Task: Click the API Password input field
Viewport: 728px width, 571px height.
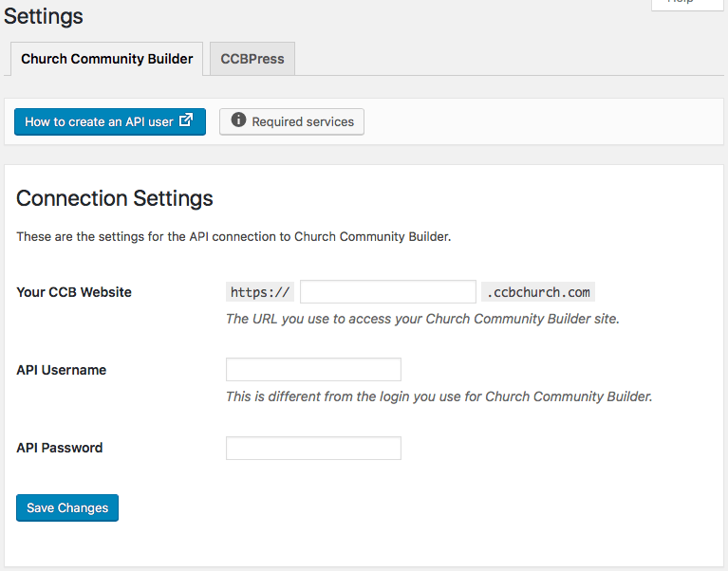Action: [x=313, y=448]
